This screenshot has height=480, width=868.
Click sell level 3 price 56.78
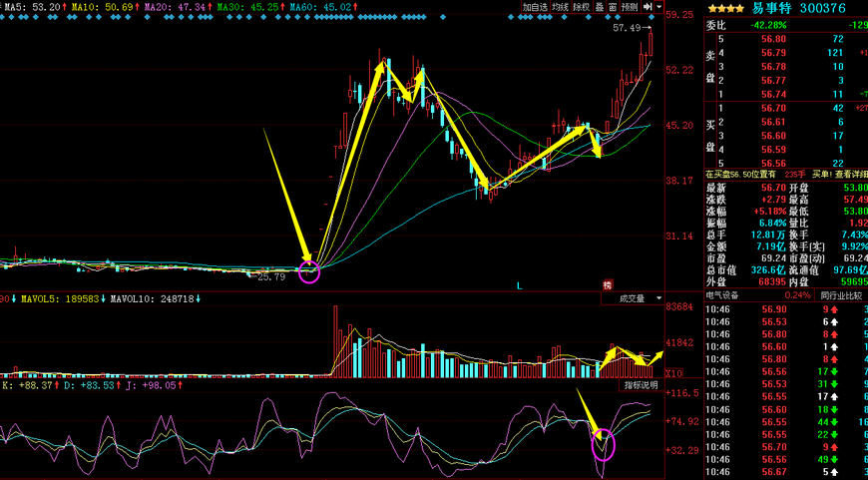773,67
